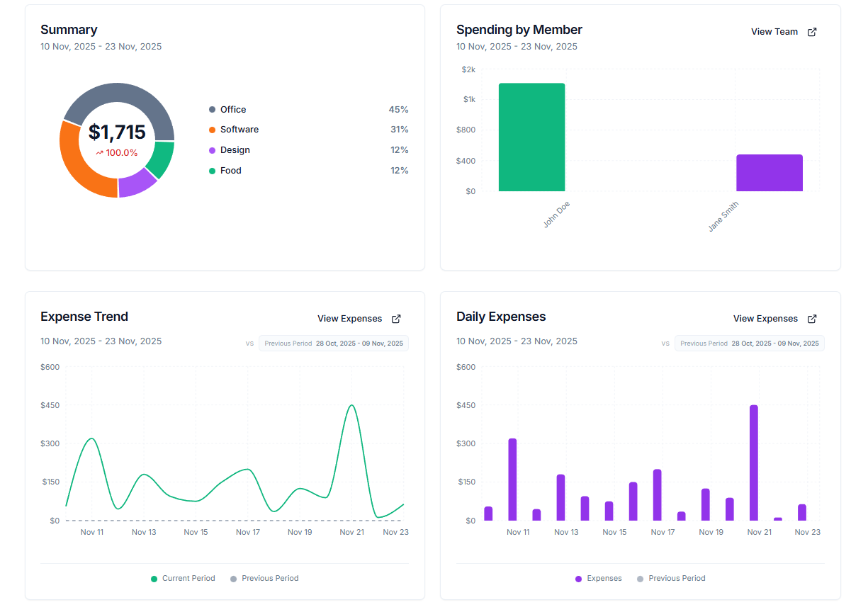Expand the Summary date range 10 Nov - 23 Nov
Viewport: 868px width, 612px height.
[x=101, y=46]
